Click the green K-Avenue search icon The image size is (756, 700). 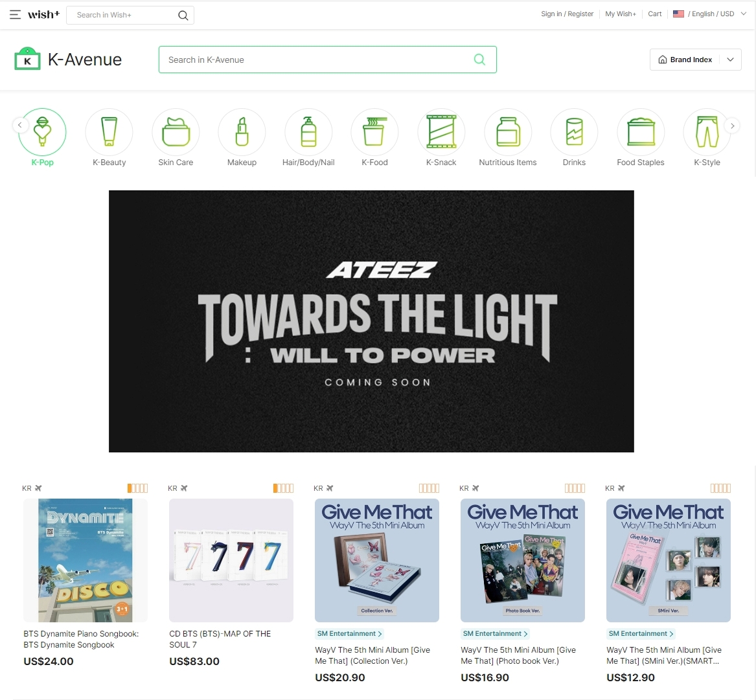479,60
